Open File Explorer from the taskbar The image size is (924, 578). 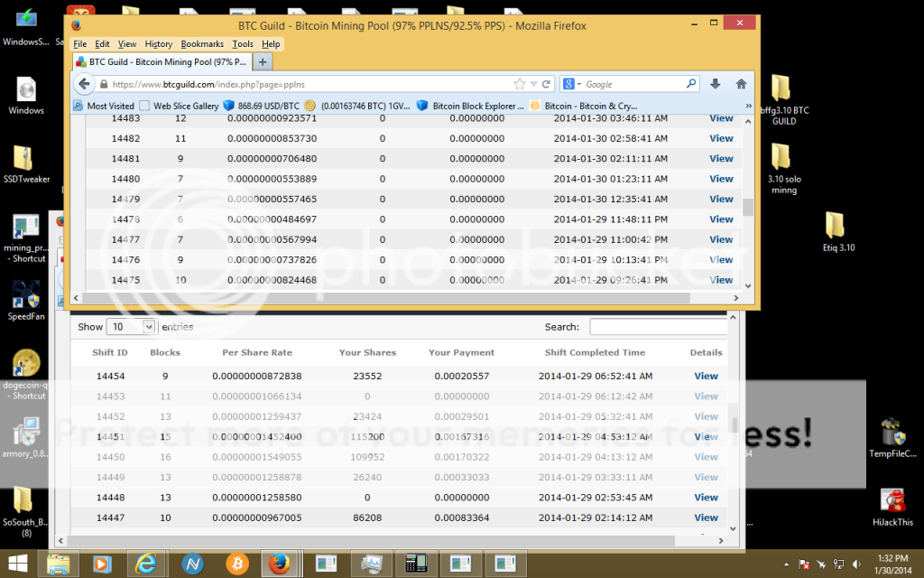point(59,564)
